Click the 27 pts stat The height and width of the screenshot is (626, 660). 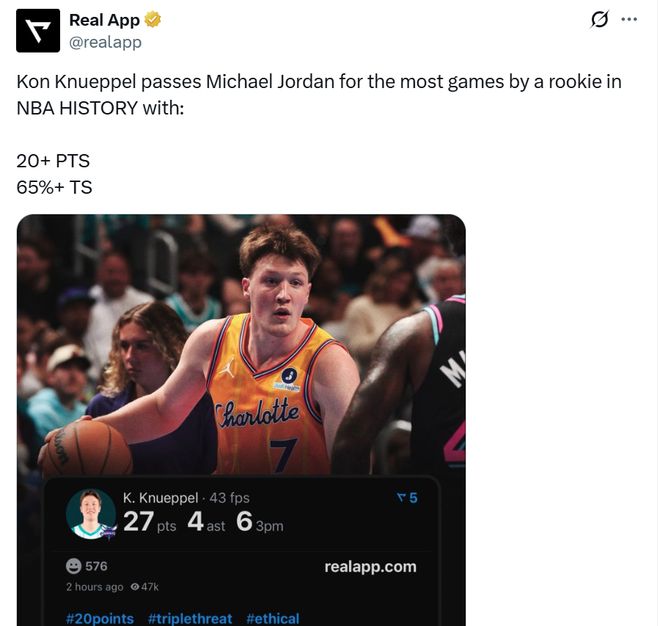click(149, 522)
